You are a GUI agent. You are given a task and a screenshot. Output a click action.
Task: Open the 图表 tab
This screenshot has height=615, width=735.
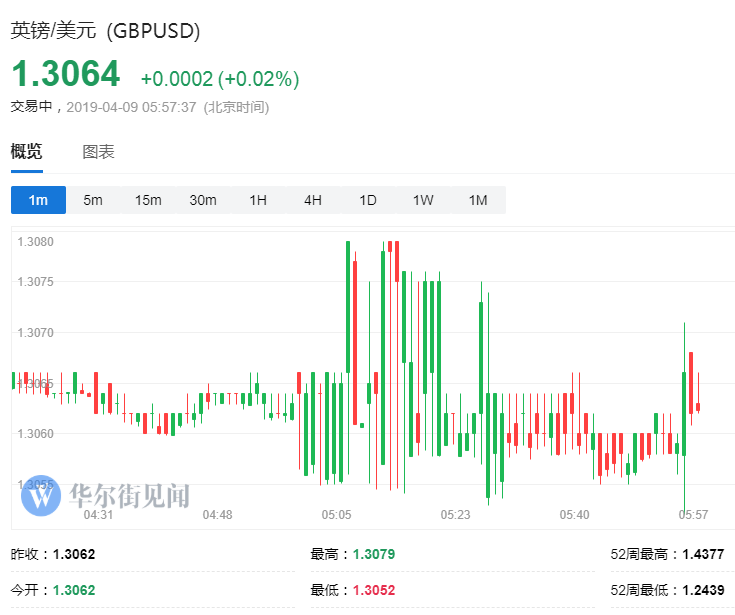click(x=98, y=152)
